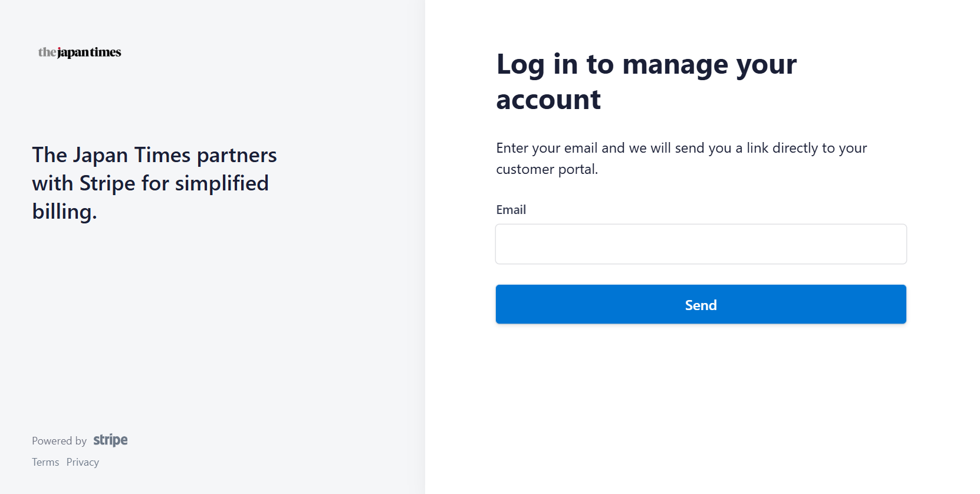
Task: Open the Privacy link
Action: pos(83,462)
